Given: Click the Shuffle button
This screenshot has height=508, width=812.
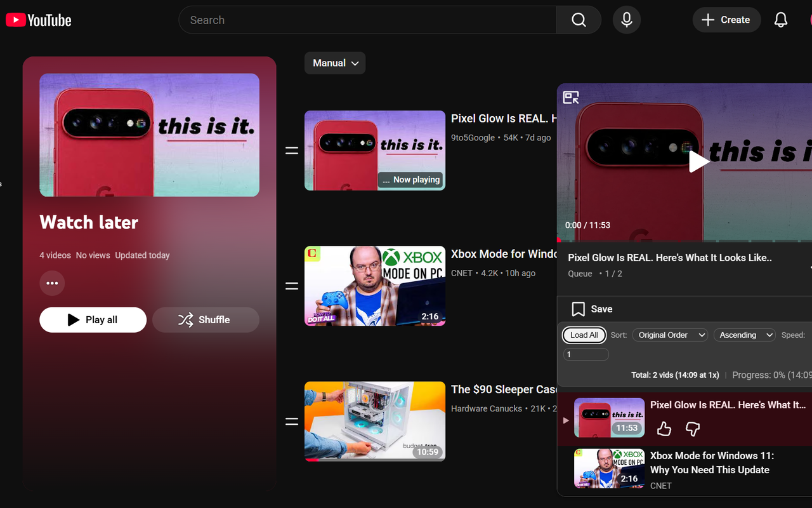Looking at the screenshot, I should 206,319.
